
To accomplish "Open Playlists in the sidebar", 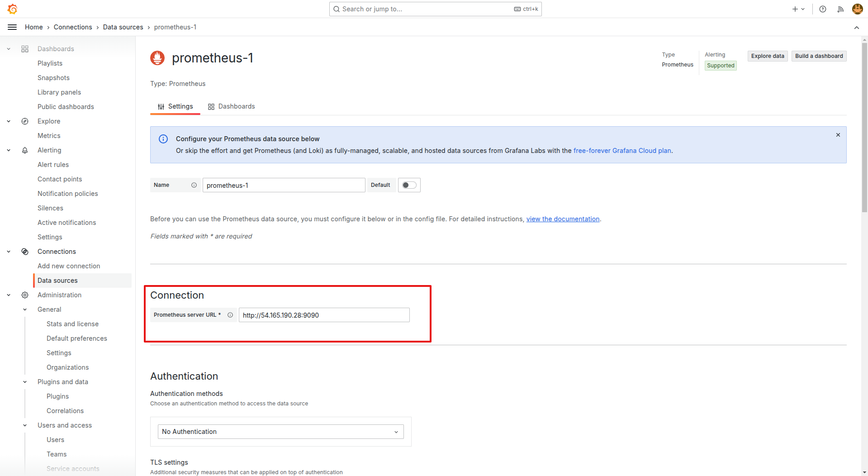I will (50, 63).
